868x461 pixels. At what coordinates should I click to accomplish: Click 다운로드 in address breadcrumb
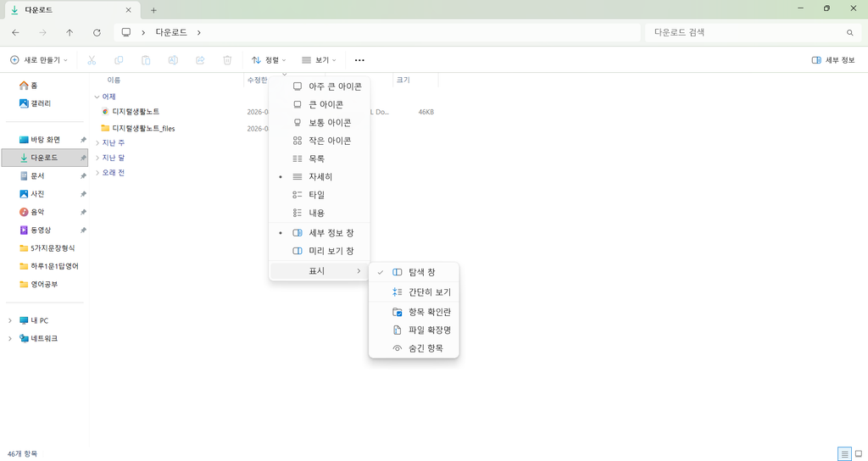click(171, 33)
